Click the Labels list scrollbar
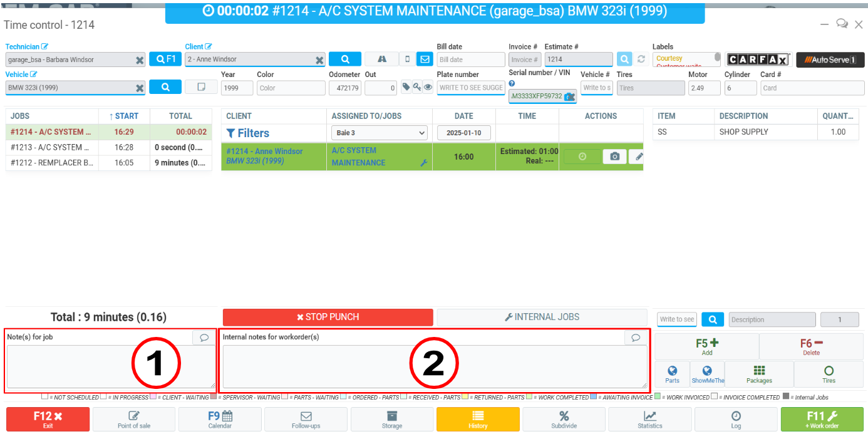Viewport: 868px width, 434px height. 717,59
